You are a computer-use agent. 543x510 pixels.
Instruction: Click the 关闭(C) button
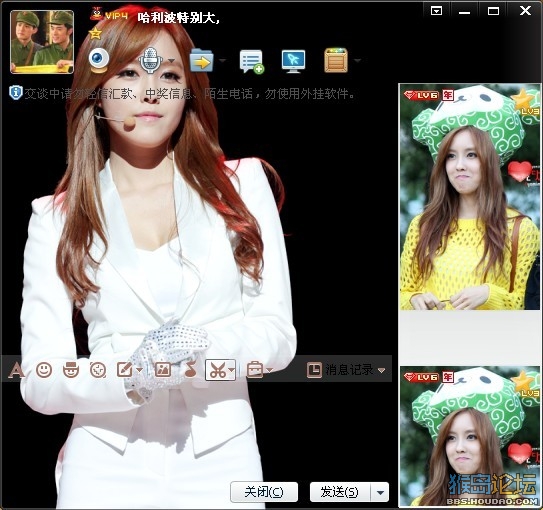pos(264,492)
